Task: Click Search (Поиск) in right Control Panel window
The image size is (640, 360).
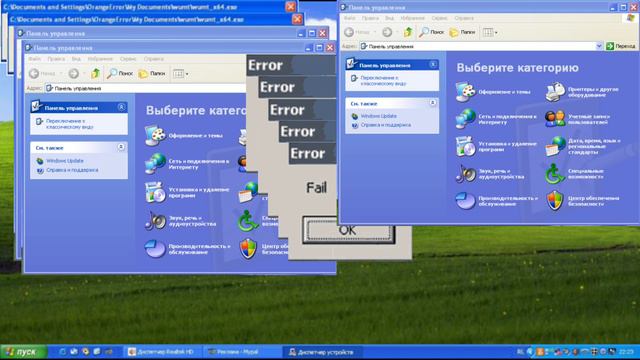Action: pyautogui.click(x=431, y=32)
